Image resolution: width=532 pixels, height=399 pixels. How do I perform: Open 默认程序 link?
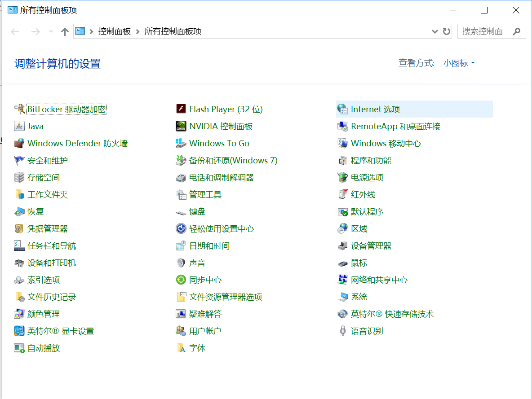[x=367, y=211]
